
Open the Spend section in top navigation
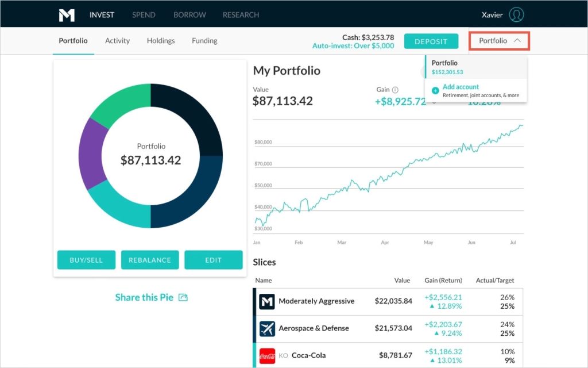pyautogui.click(x=144, y=15)
